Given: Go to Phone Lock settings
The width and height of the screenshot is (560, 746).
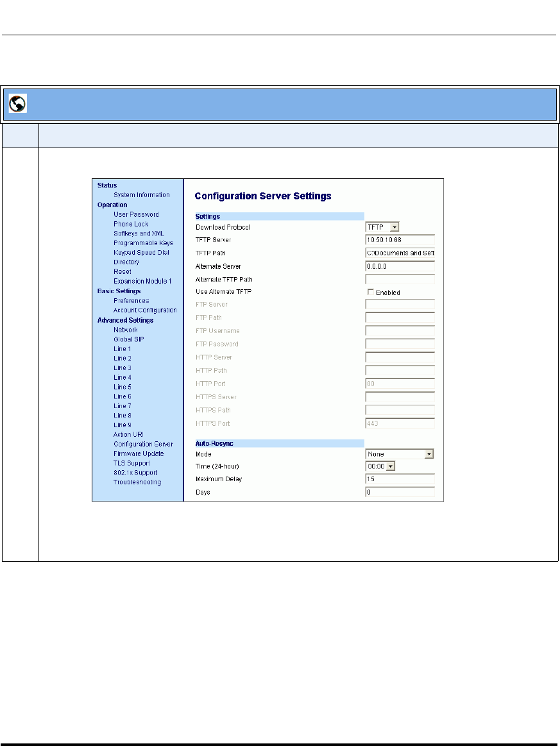Looking at the screenshot, I should coord(131,224).
